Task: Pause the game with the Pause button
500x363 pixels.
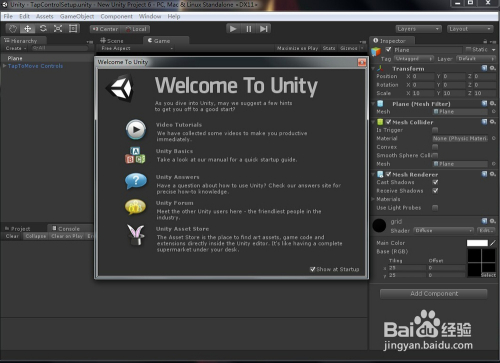Action: 249,29
